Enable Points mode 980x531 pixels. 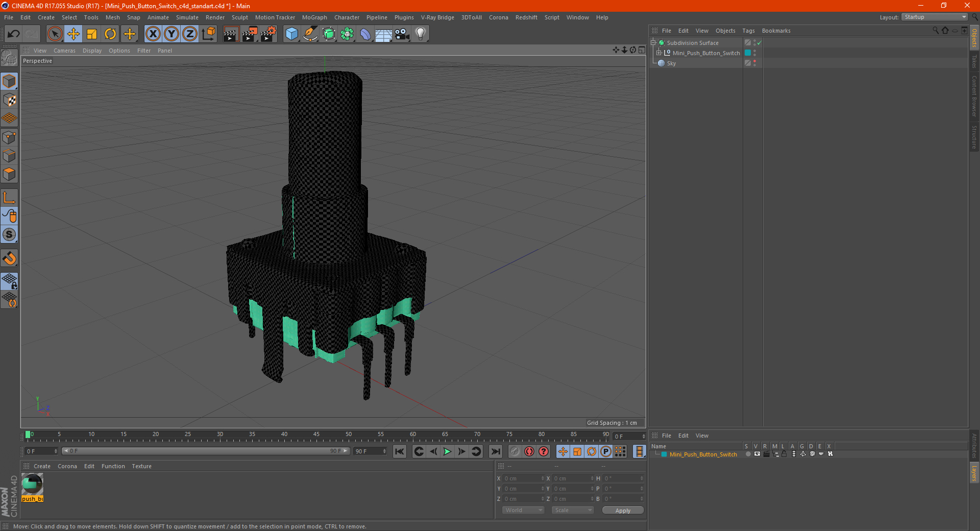point(9,137)
